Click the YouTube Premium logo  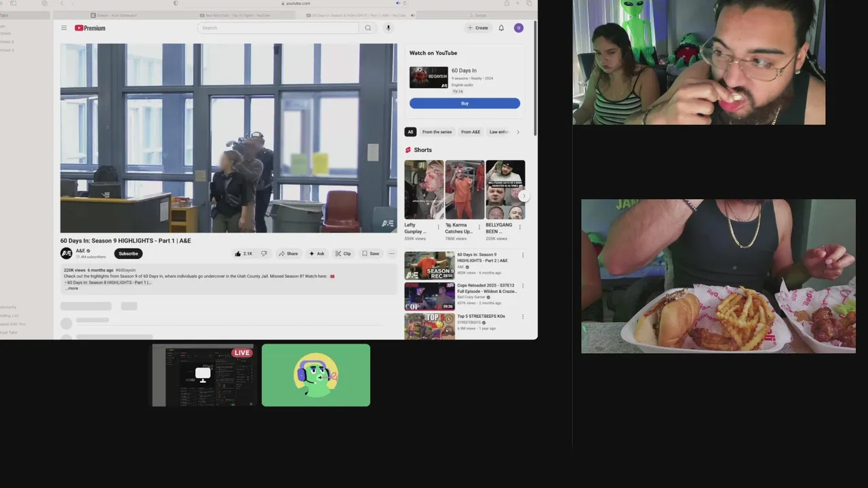[x=90, y=28]
